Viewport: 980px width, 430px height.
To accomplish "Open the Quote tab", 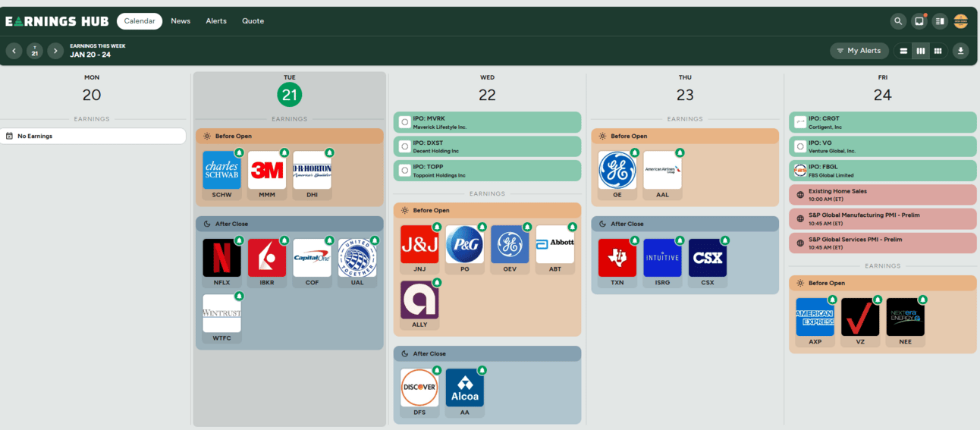I will click(x=253, y=21).
